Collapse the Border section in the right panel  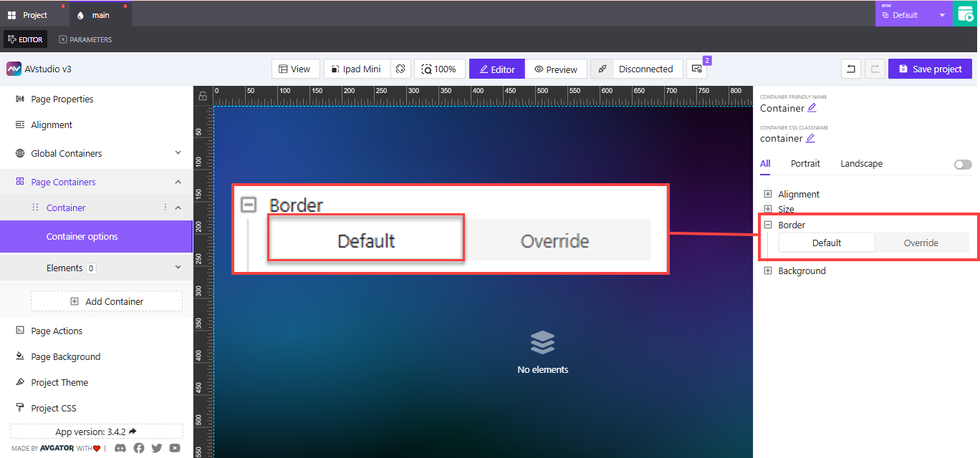click(x=767, y=224)
